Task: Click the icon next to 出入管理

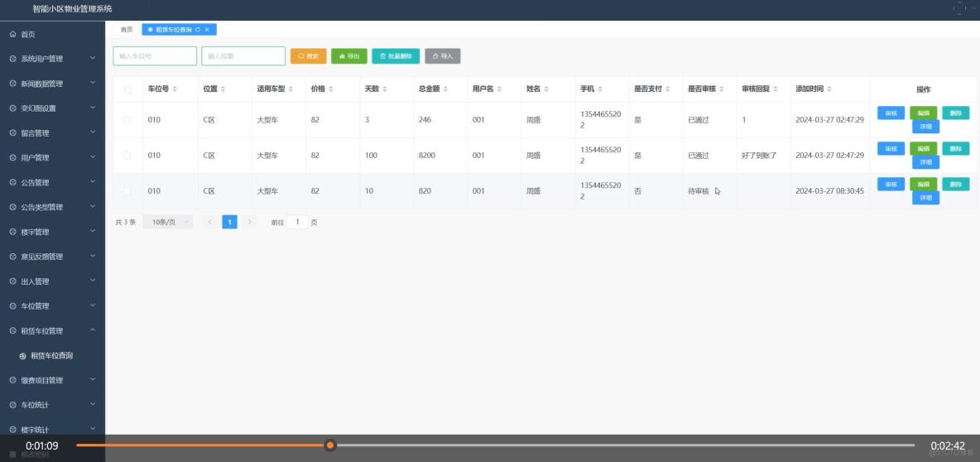Action: click(x=12, y=282)
